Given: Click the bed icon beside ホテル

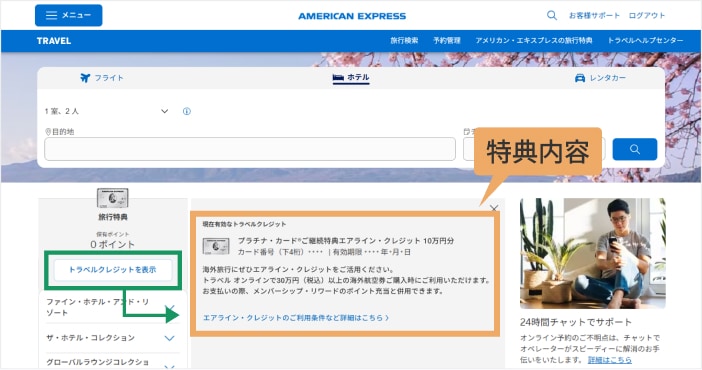Looking at the screenshot, I should click(x=338, y=77).
